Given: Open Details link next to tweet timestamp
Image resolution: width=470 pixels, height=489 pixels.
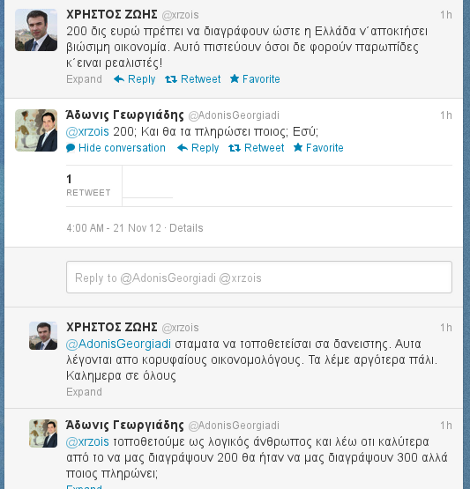Looking at the screenshot, I should click(186, 228).
